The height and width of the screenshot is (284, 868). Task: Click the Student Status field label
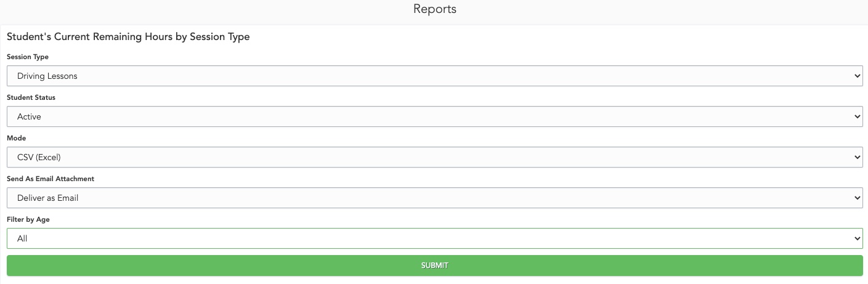coord(31,97)
